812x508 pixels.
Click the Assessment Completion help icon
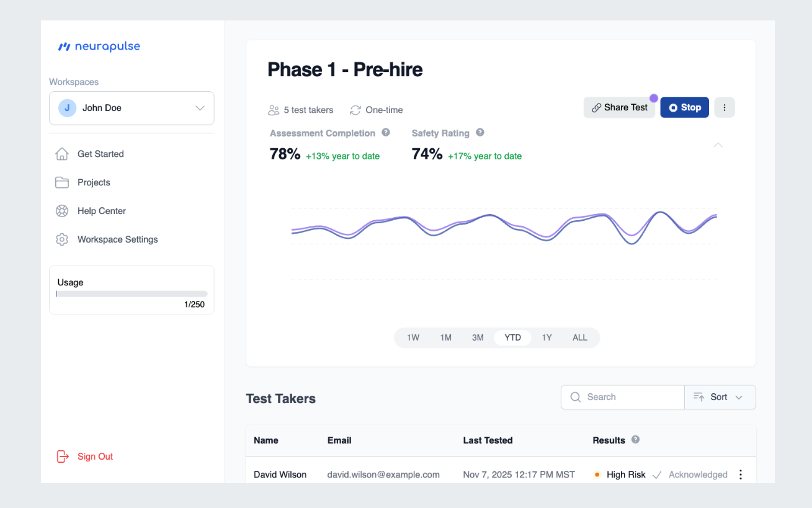pyautogui.click(x=386, y=132)
